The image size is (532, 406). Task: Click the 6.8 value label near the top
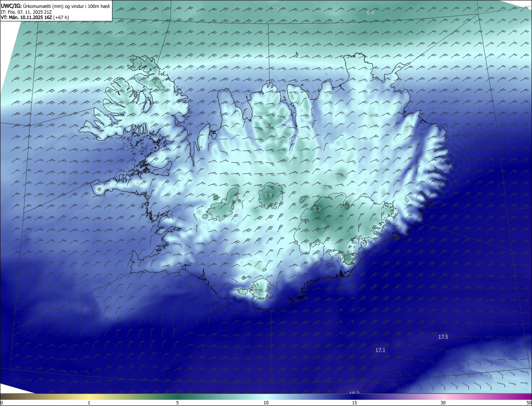[x=370, y=13]
